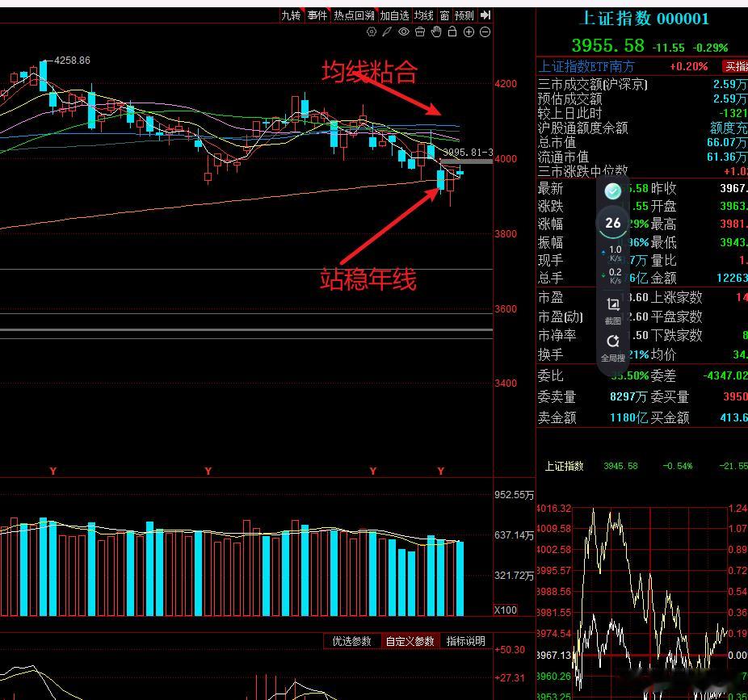748x700 pixels.
Task: Toggle the eye visibility icon
Action: [x=404, y=32]
